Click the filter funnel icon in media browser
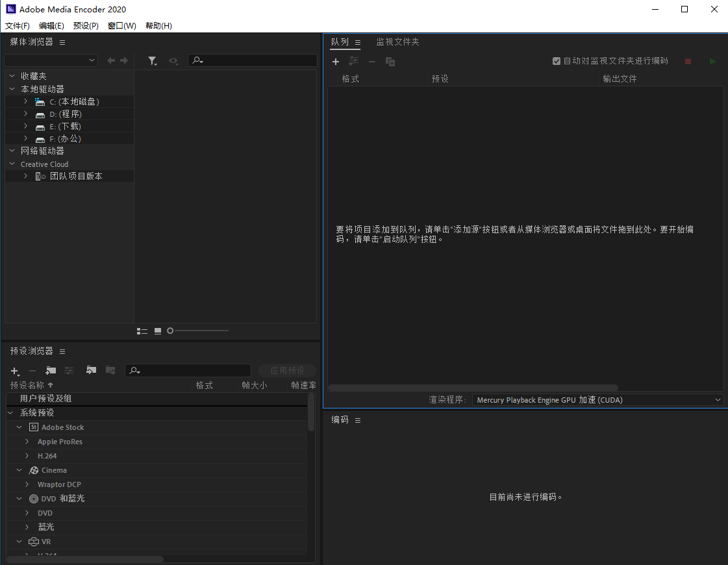The image size is (728, 565). 152,60
